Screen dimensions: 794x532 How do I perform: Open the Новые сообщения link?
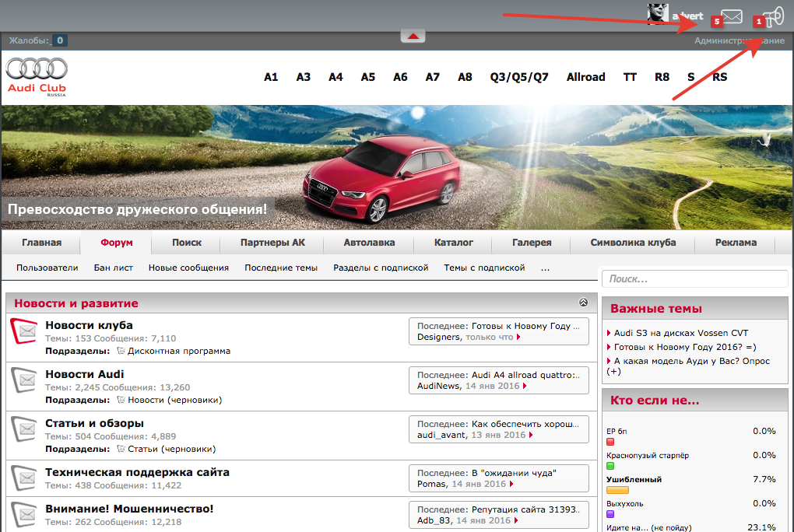[x=188, y=268]
